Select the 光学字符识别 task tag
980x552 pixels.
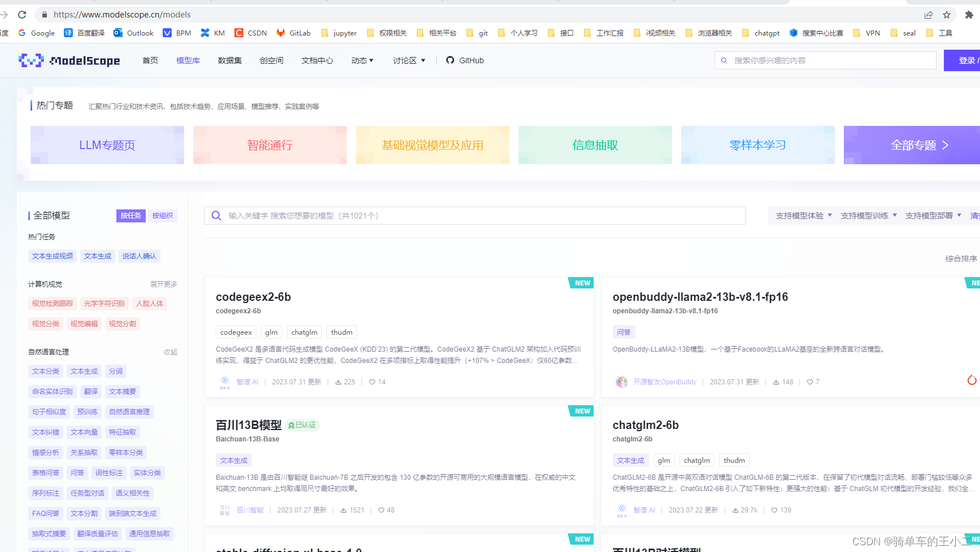(104, 304)
